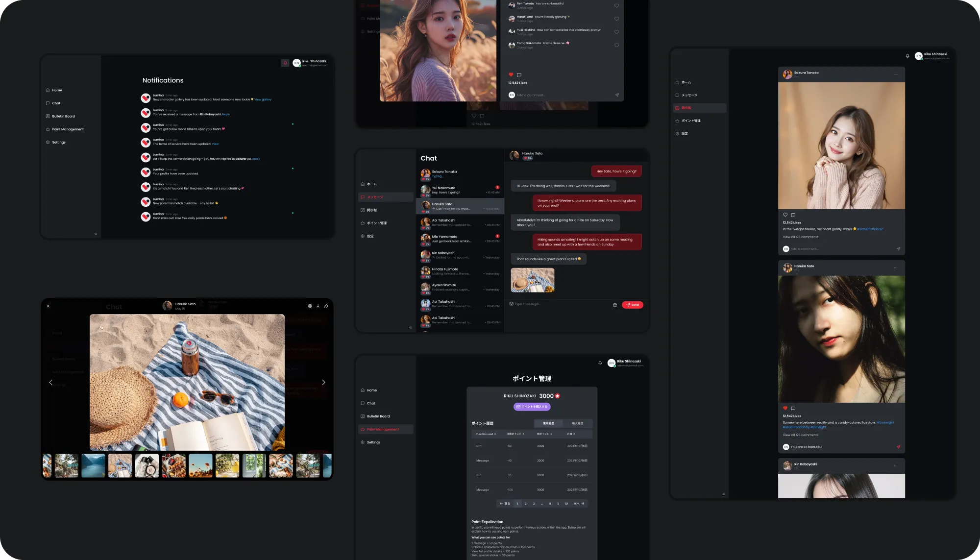The width and height of the screenshot is (980, 560).
Task: Open three-dot menu on Sakura Tanaka's post
Action: pos(896,74)
